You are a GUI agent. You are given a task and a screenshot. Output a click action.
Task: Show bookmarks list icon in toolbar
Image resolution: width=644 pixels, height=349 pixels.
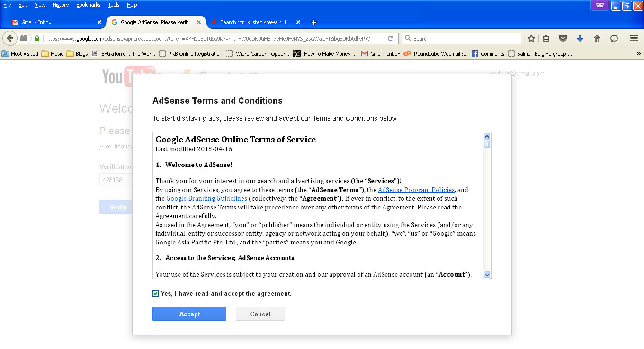click(546, 39)
